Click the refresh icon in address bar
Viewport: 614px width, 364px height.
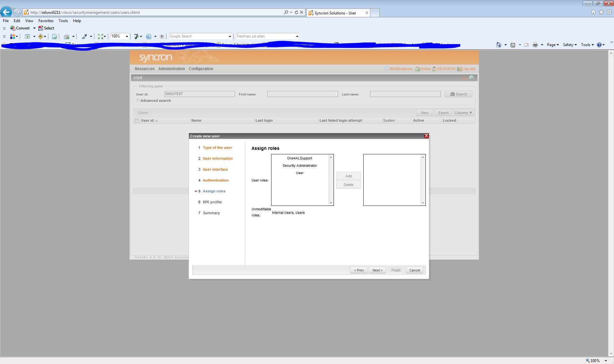(296, 12)
